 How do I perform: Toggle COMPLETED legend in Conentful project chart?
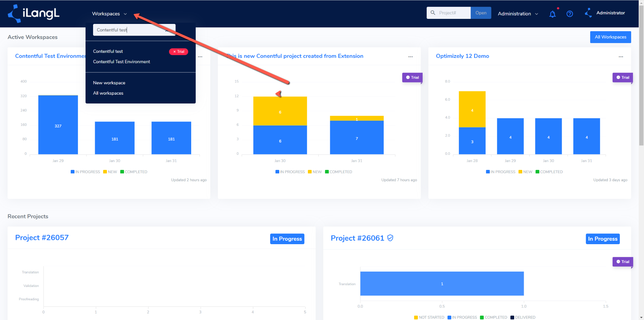point(338,172)
